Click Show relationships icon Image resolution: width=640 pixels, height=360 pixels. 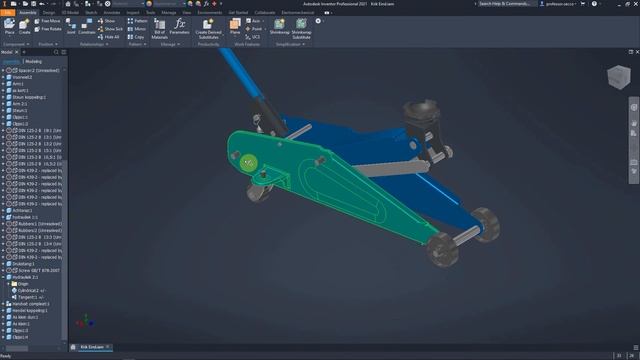[x=106, y=21]
